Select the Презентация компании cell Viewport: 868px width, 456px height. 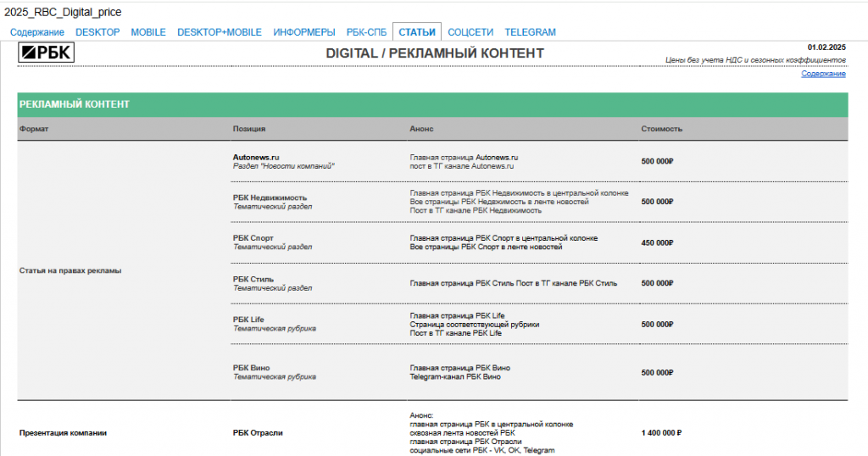[x=63, y=433]
